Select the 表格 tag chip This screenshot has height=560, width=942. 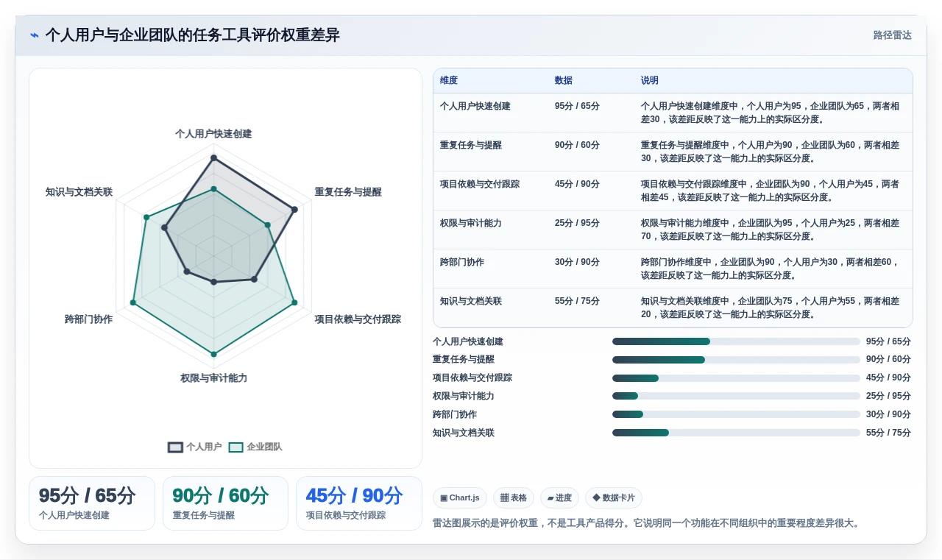pyautogui.click(x=514, y=498)
